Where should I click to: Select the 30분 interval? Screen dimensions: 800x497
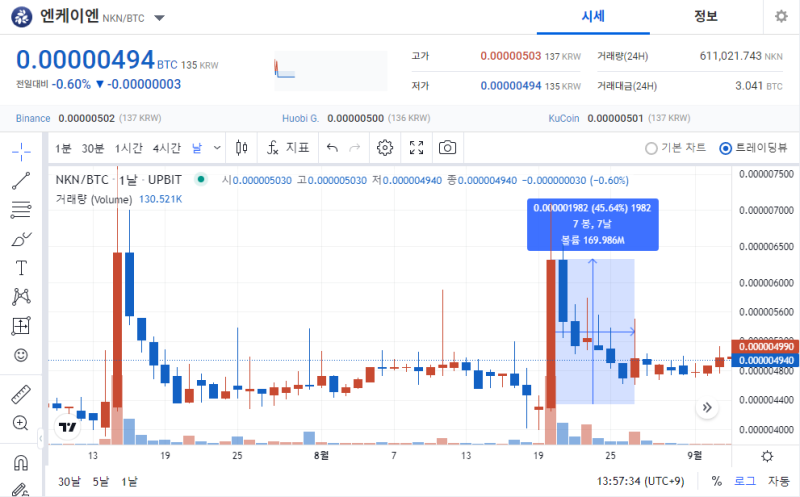pos(93,148)
